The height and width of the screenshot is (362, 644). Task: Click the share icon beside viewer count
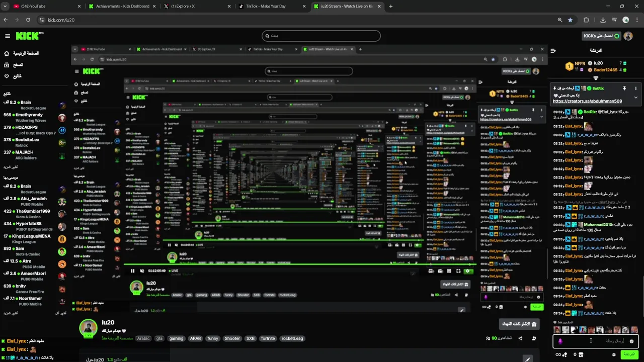pyautogui.click(x=520, y=338)
